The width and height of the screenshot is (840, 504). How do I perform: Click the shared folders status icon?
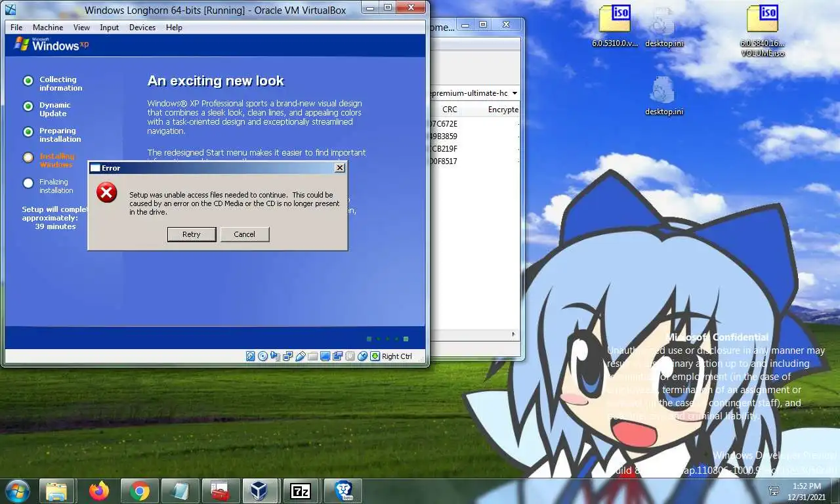tap(313, 356)
